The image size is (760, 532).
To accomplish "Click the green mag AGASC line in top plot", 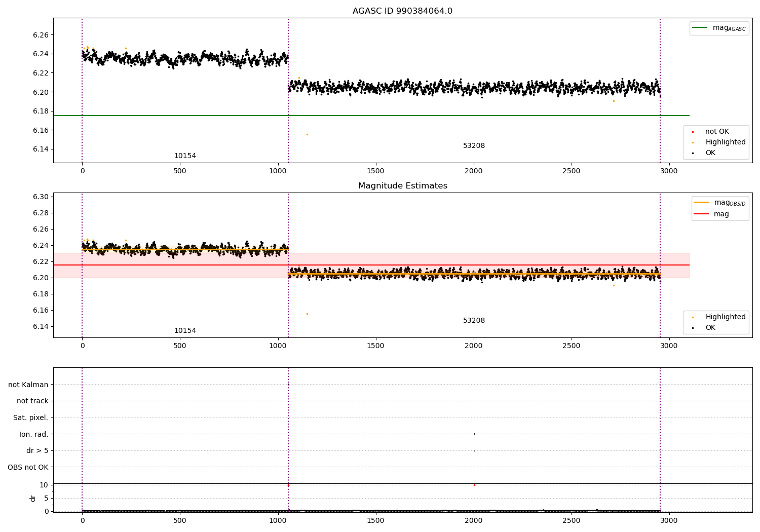I will (371, 116).
